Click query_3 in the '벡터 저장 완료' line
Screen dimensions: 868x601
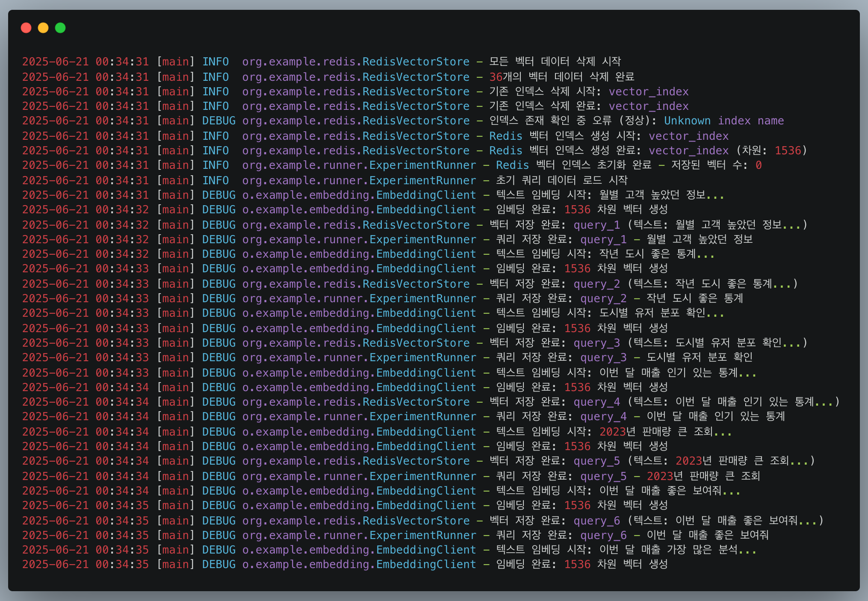pos(596,343)
